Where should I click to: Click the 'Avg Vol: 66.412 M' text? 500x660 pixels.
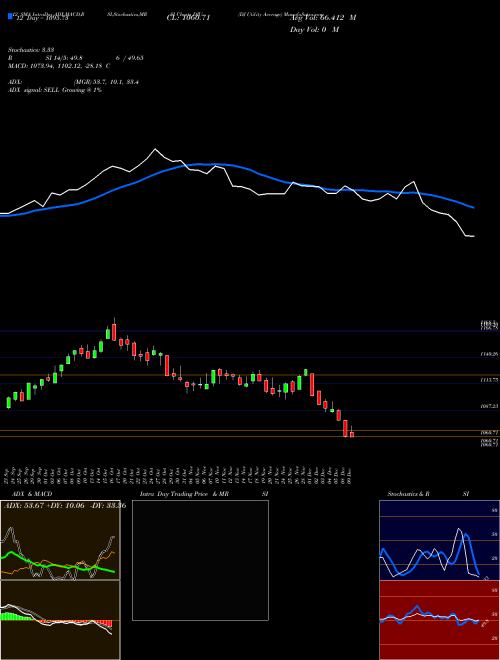click(x=323, y=18)
